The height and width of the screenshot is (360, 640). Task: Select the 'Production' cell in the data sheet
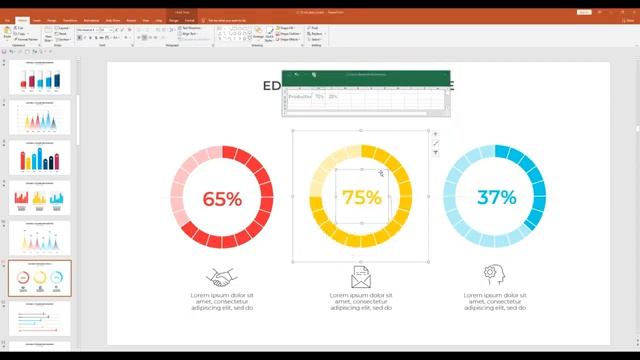click(300, 97)
